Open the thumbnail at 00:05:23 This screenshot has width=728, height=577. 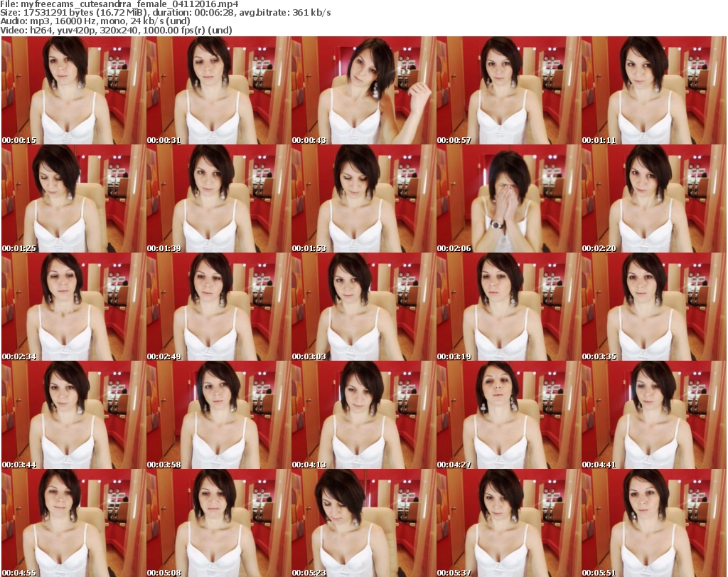point(363,523)
